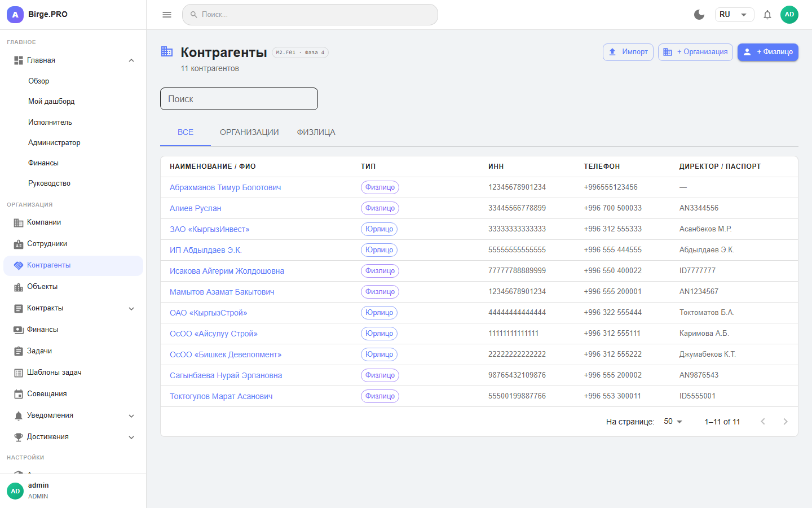Select the Сотрудники icon in the sidebar
This screenshot has width=812, height=508.
pyautogui.click(x=17, y=243)
